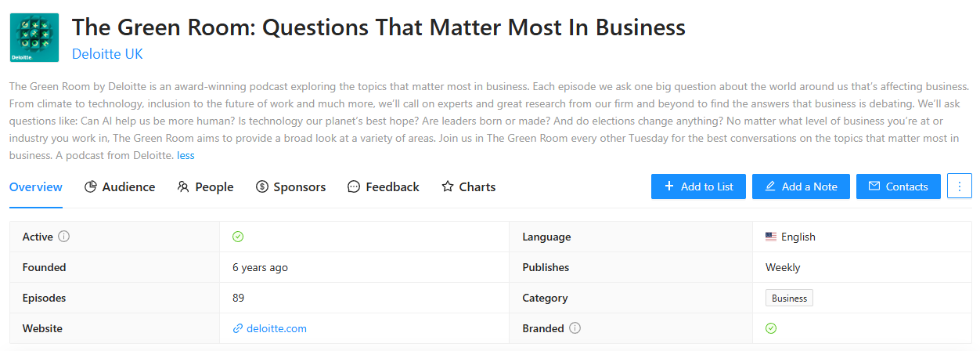Click the Charts star icon
Image resolution: width=980 pixels, height=351 pixels.
pyautogui.click(x=448, y=186)
